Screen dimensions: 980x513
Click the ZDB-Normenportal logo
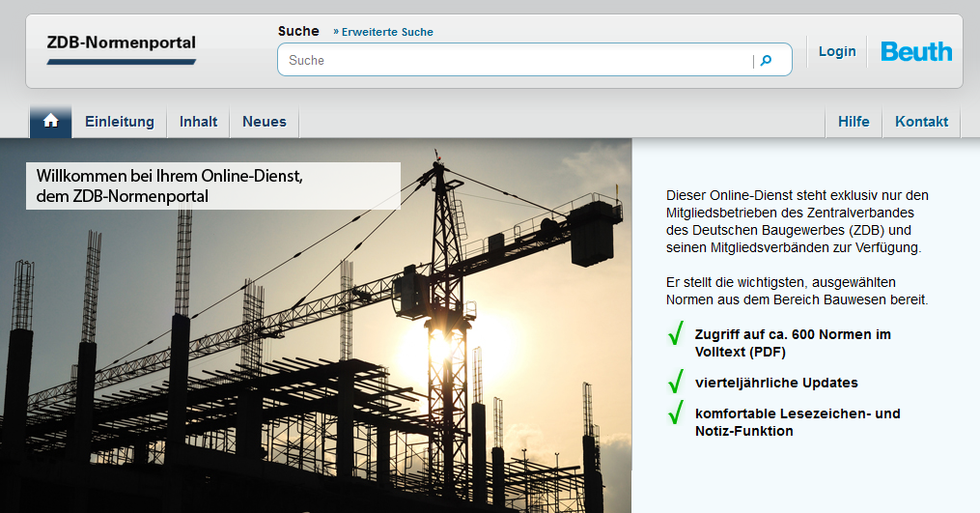coord(122,43)
